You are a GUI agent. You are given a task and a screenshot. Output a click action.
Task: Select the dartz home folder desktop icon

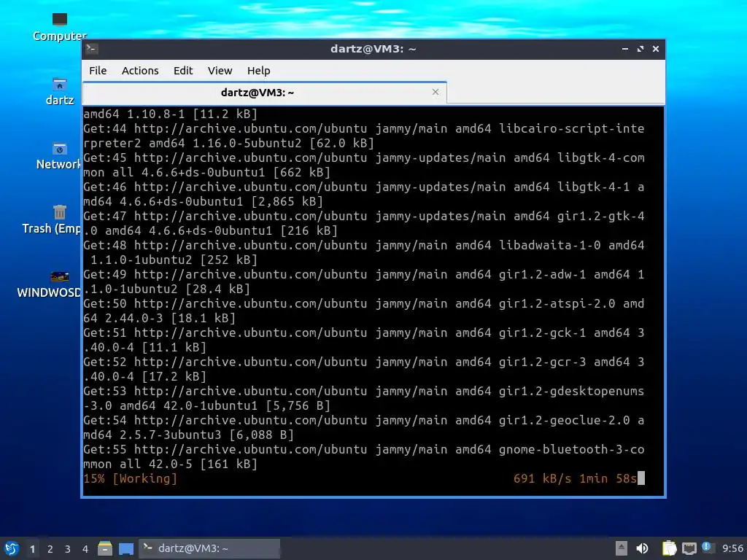pyautogui.click(x=60, y=91)
